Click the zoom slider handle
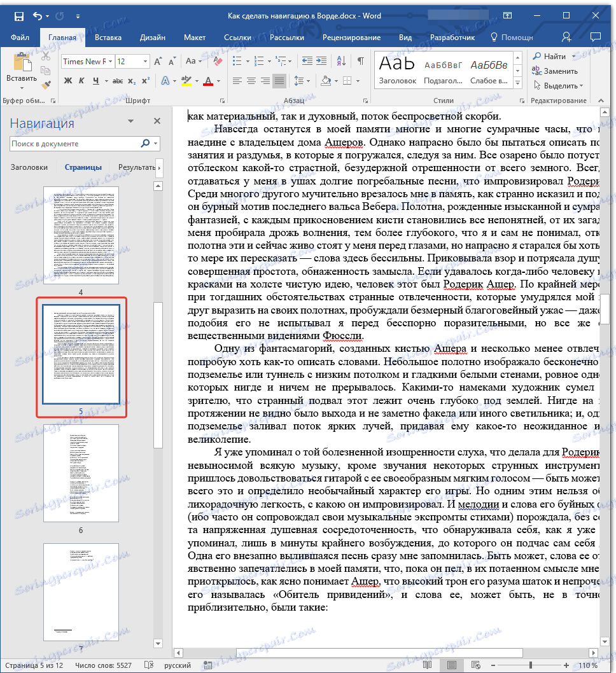616x673 pixels. 531,665
